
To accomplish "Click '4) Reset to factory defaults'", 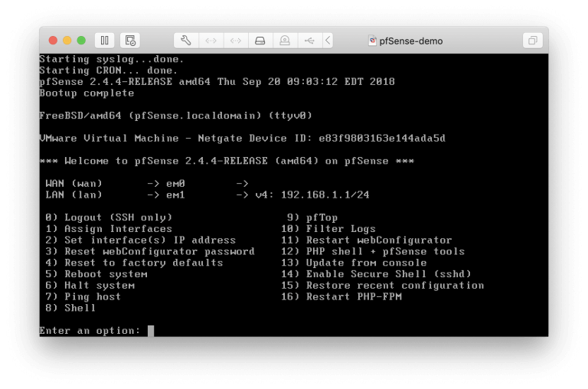I will tap(134, 263).
